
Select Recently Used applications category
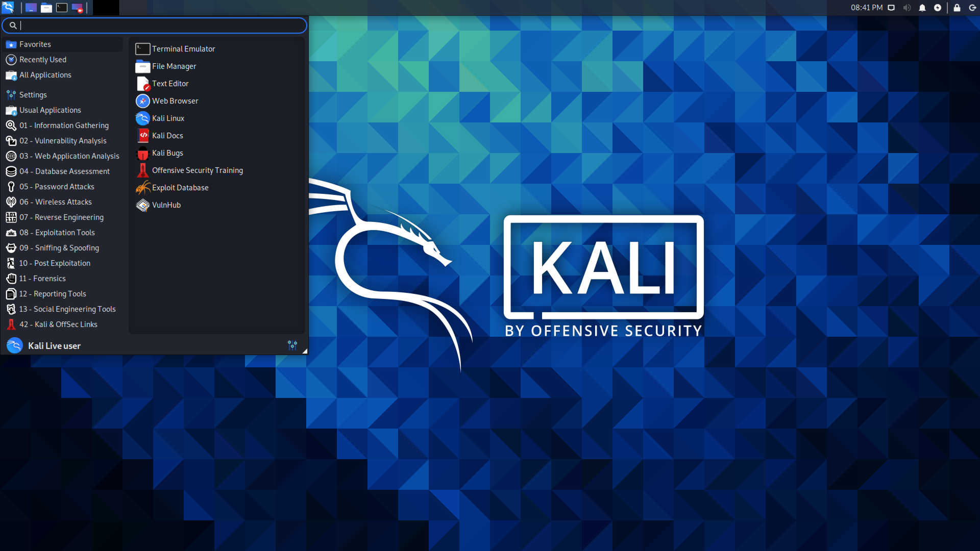[42, 59]
